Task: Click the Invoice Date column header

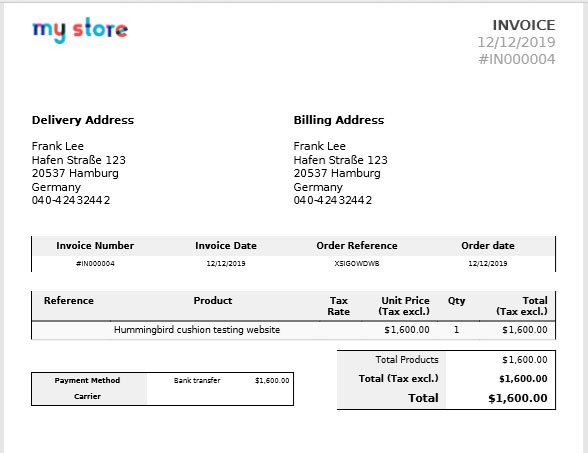Action: 226,246
